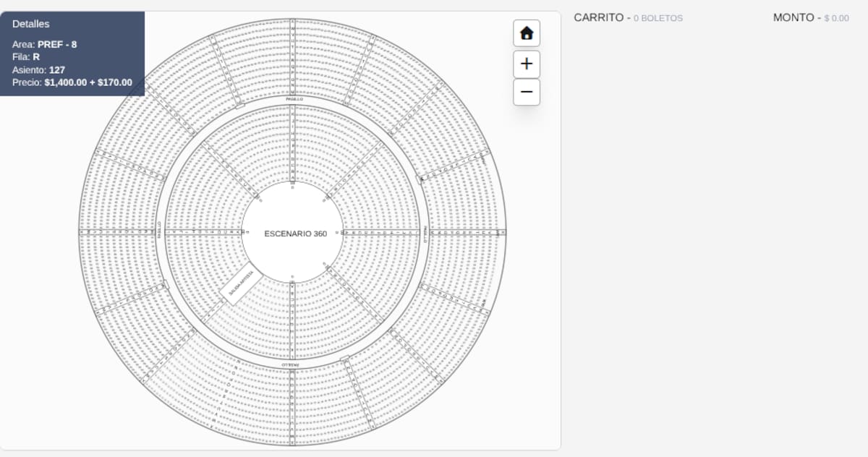Click the left PASILLO aisle label
Screen dimensions: 868x457
(x=160, y=229)
